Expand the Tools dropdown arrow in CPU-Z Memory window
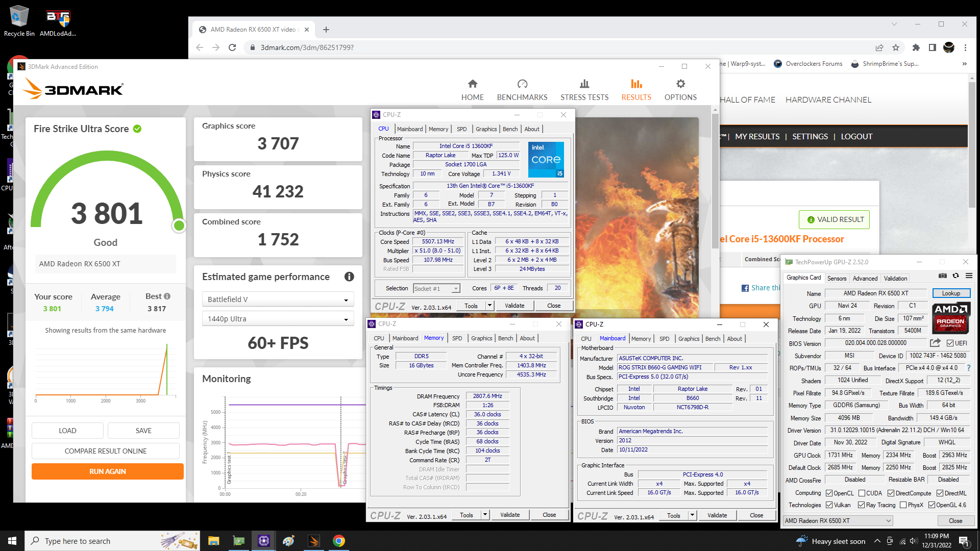 485,515
